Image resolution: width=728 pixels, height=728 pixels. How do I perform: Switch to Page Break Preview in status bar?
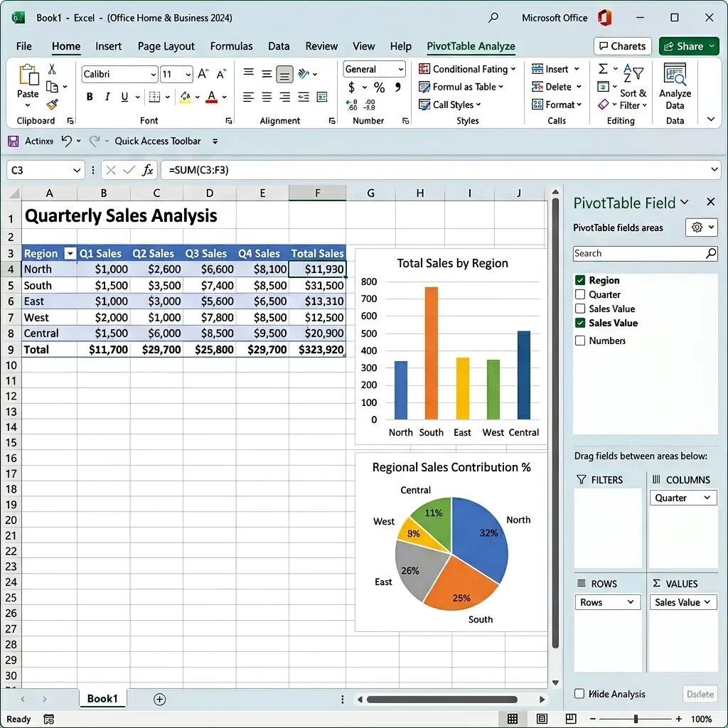(x=571, y=719)
